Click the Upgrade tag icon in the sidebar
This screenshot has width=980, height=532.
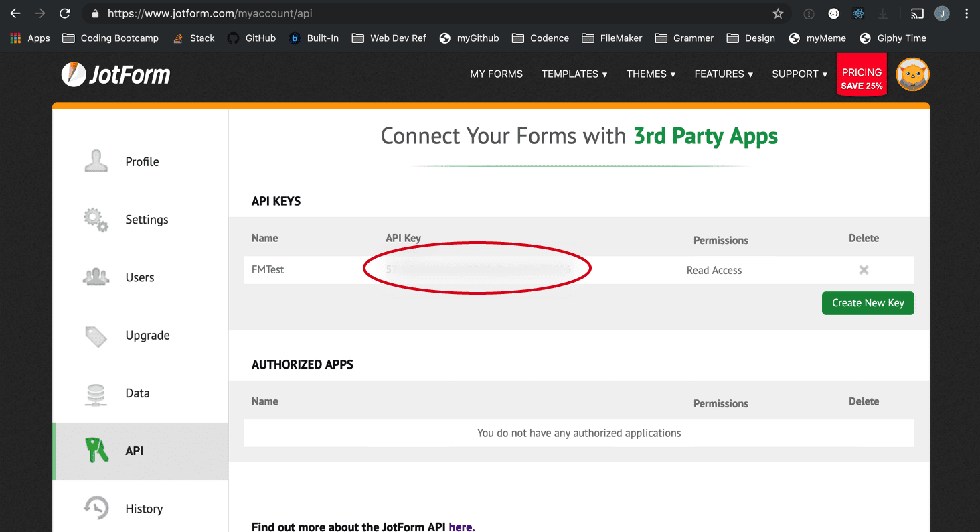(96, 335)
